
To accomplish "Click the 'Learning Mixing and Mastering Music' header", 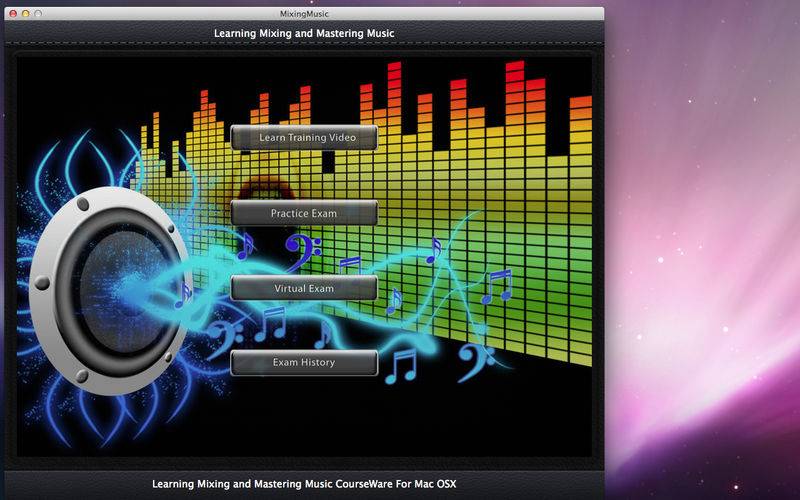I will point(304,33).
